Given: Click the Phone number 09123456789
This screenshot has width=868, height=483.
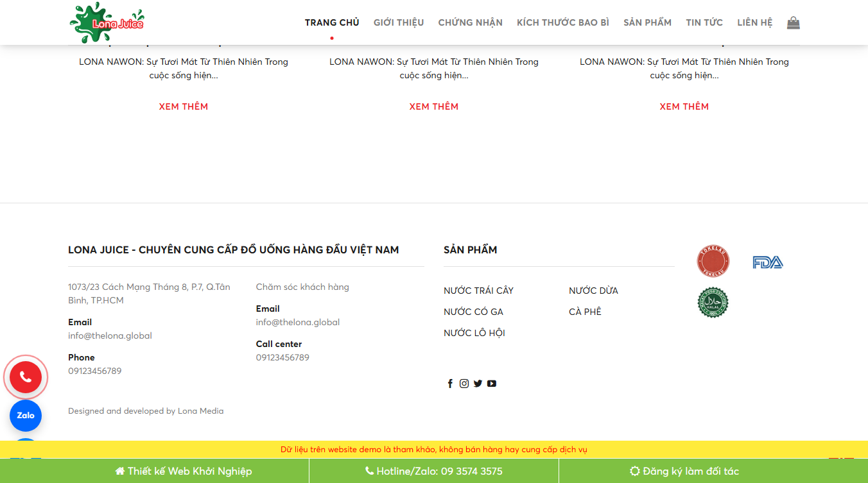Looking at the screenshot, I should (95, 371).
